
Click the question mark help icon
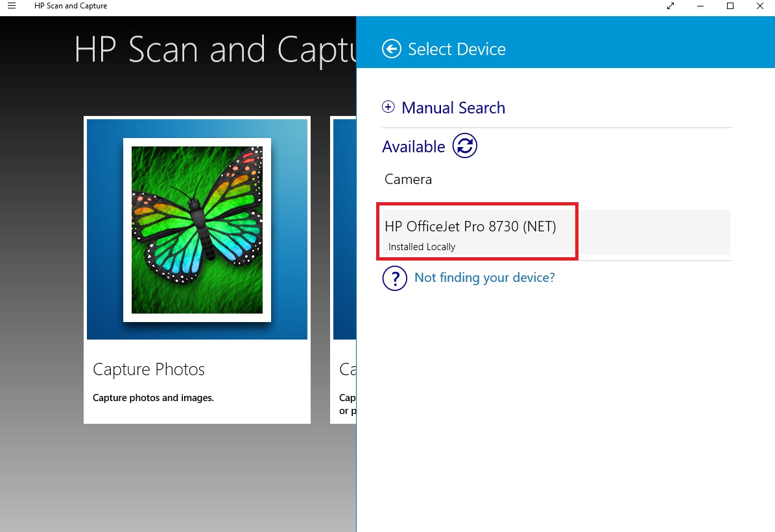394,278
